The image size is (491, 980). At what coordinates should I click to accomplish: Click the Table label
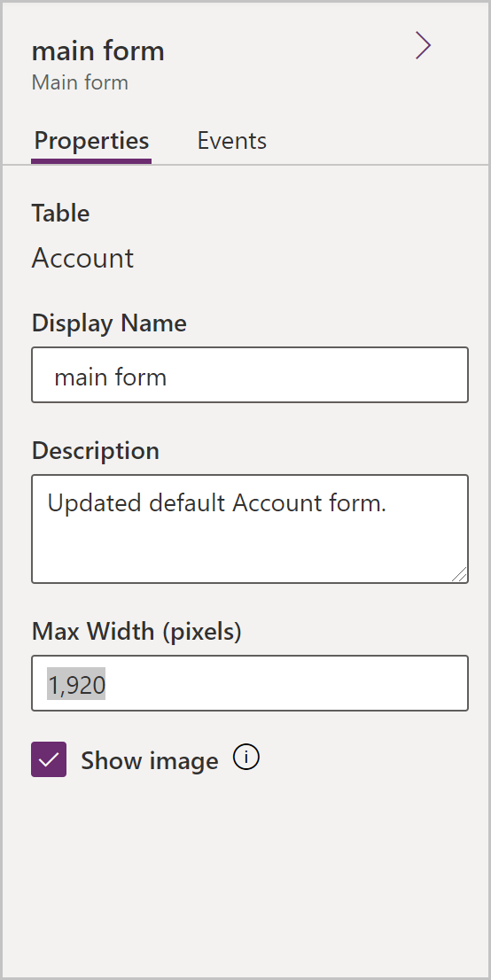pos(60,214)
